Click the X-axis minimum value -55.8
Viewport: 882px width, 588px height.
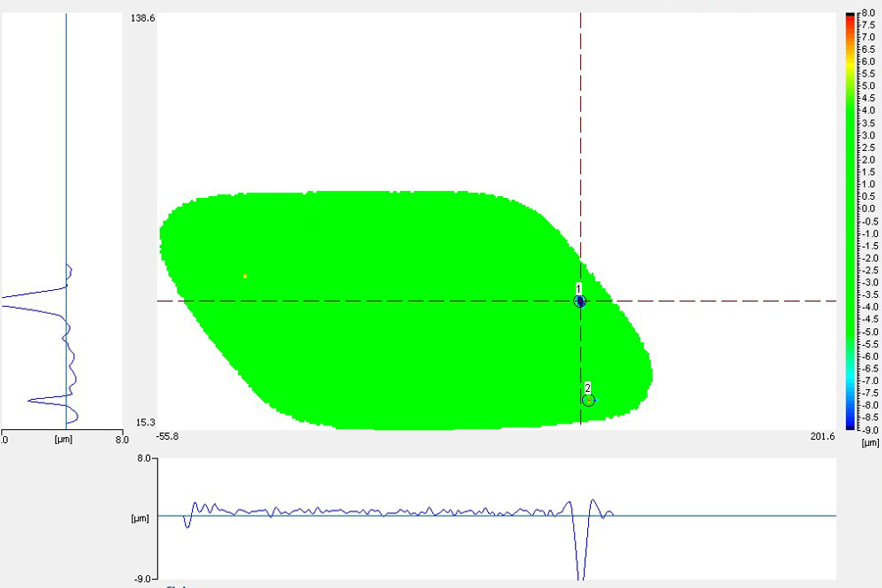168,436
